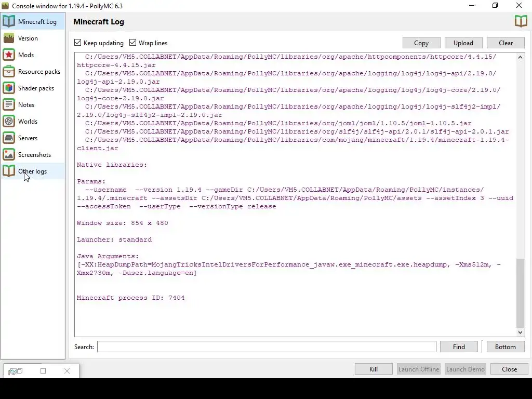Viewport: 532px width, 399px height.
Task: Click the 'Java Arguments:' line
Action: tap(108, 256)
